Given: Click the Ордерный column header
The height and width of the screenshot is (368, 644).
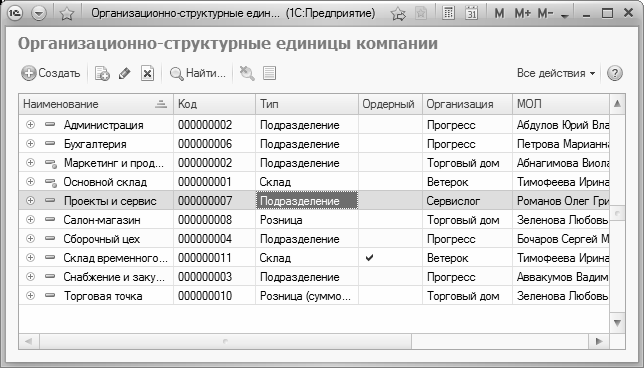Looking at the screenshot, I should (x=390, y=104).
